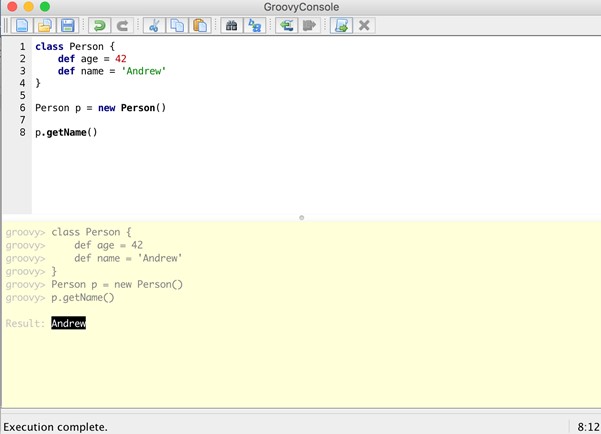
Task: Open the Replace tool
Action: [x=255, y=26]
